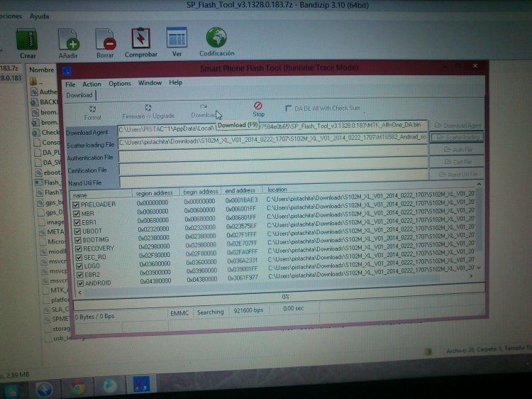The width and height of the screenshot is (532, 399).
Task: Click the 0% download progress bar
Action: [279, 297]
